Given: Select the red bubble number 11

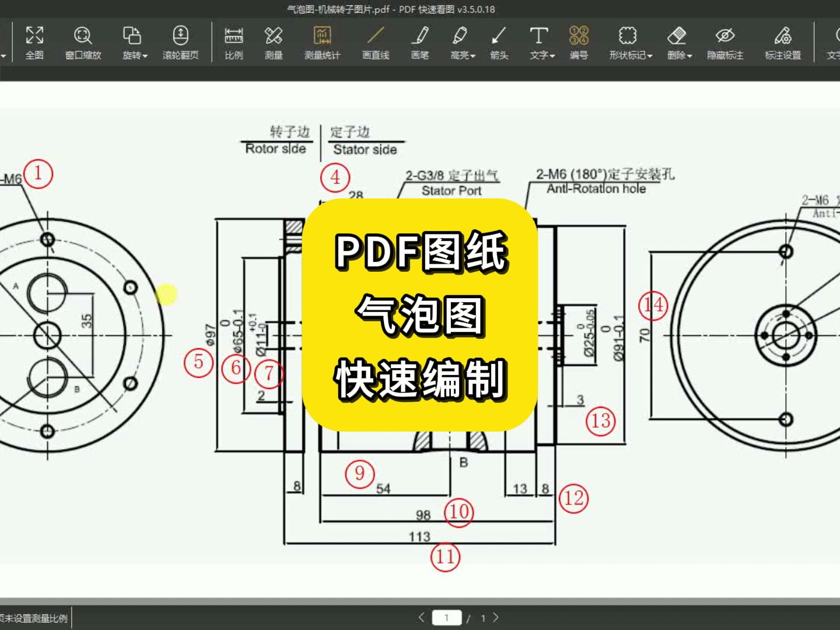Looking at the screenshot, I should click(445, 556).
